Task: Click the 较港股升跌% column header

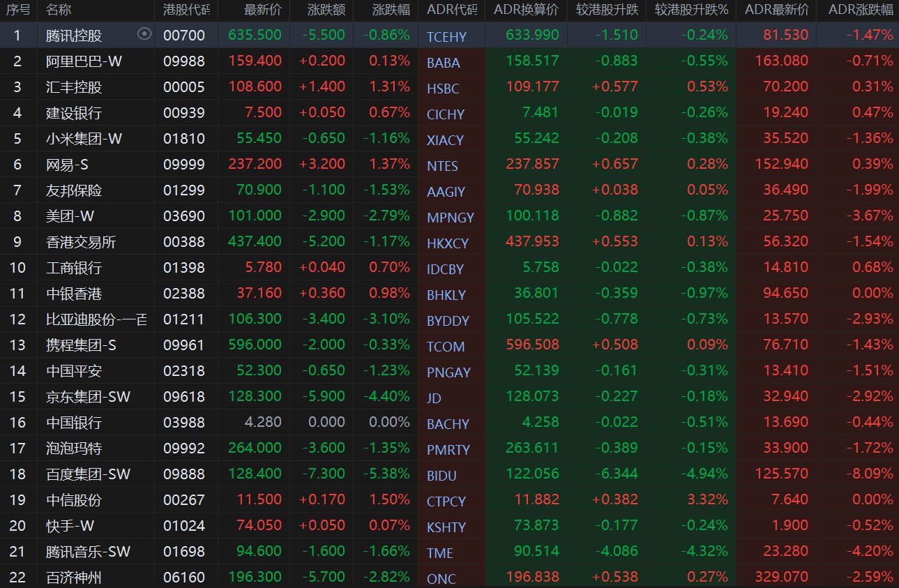Action: tap(691, 10)
